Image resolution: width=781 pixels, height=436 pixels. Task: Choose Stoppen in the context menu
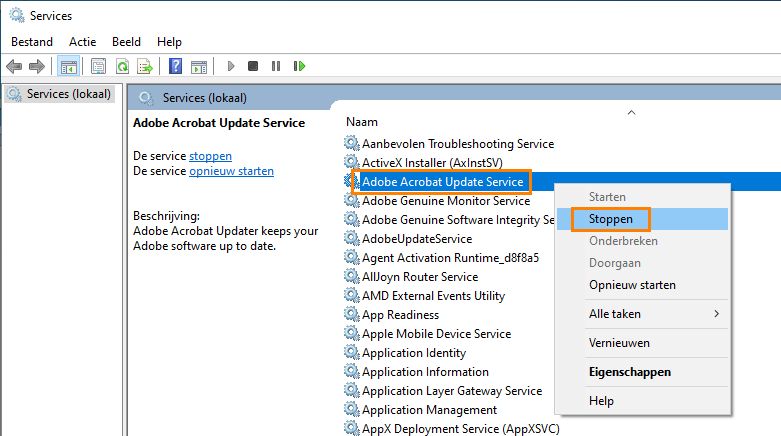643,219
